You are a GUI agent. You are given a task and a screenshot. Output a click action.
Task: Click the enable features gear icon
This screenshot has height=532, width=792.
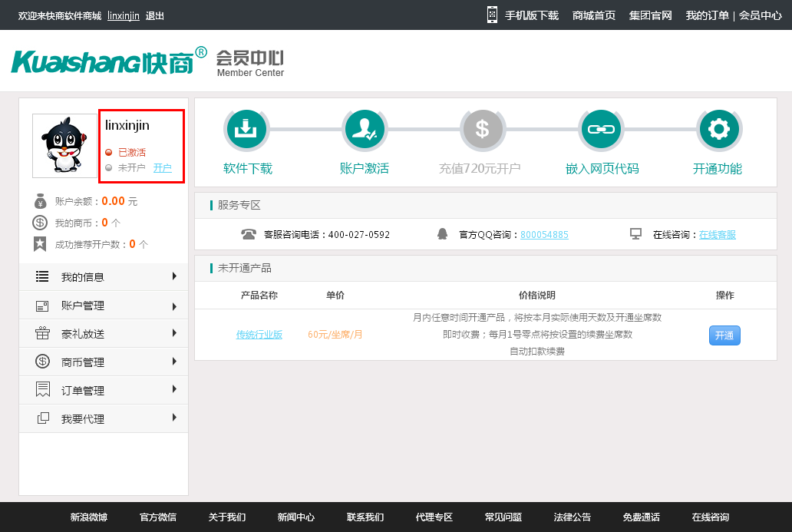pos(718,130)
